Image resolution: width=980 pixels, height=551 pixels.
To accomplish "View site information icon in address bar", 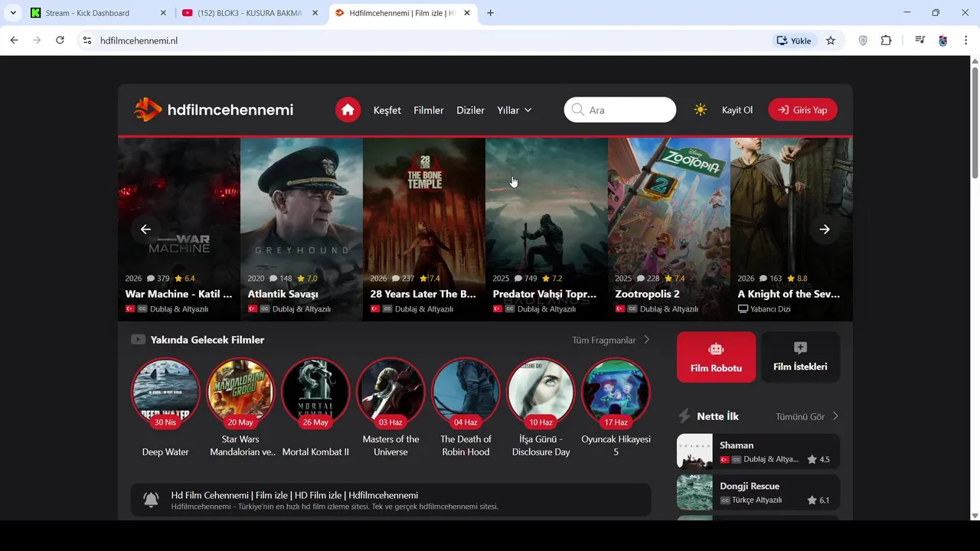I will pyautogui.click(x=87, y=41).
